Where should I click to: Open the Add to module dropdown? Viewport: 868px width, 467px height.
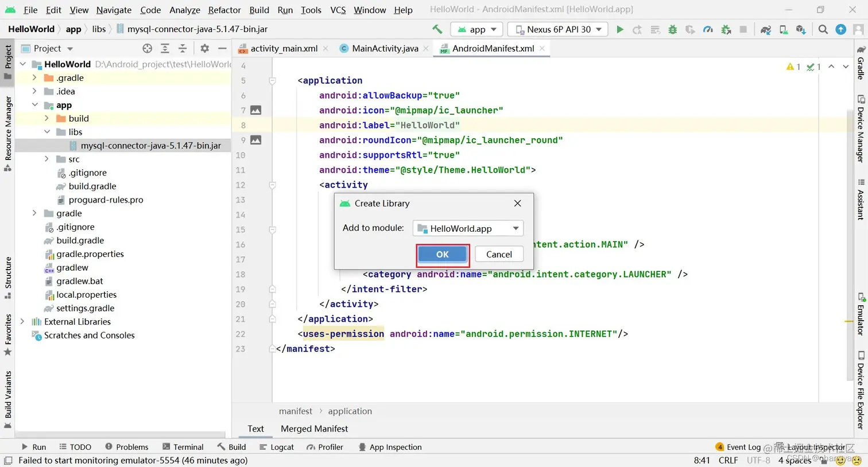coord(468,228)
